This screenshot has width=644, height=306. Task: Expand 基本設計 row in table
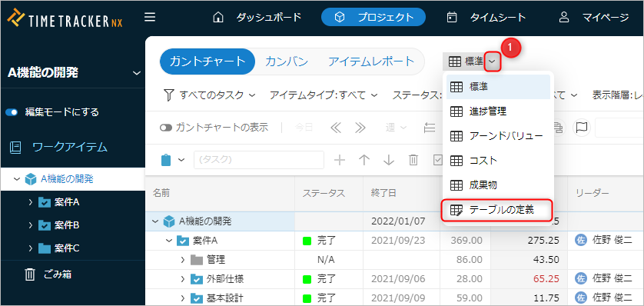183,298
